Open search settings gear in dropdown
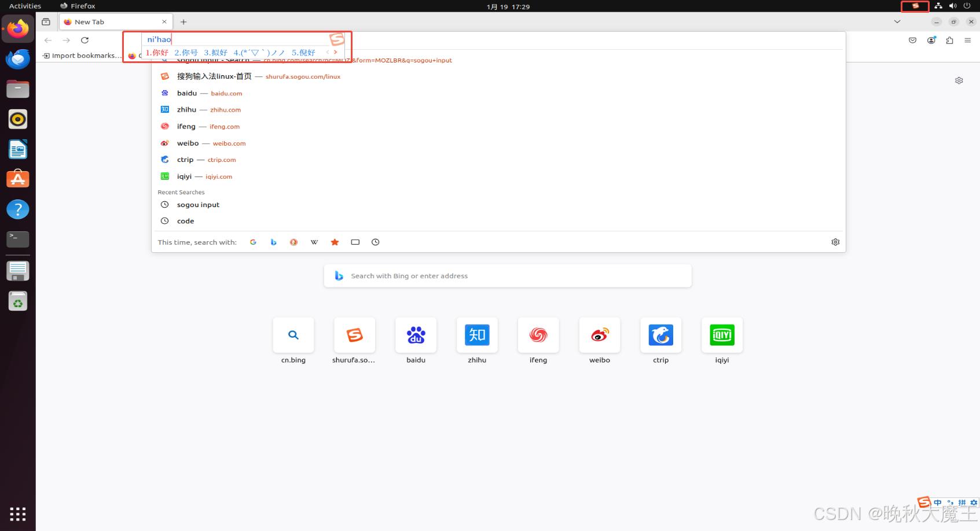The height and width of the screenshot is (531, 980). (x=835, y=242)
